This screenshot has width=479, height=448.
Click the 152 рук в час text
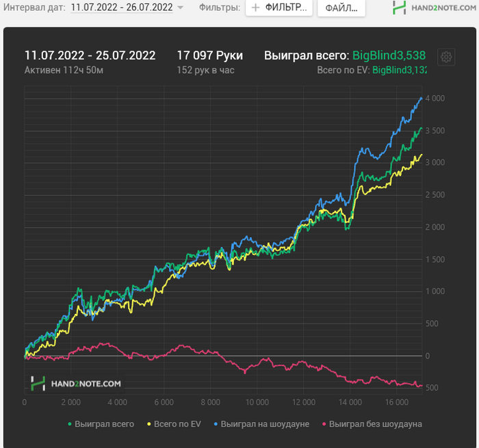tap(205, 70)
